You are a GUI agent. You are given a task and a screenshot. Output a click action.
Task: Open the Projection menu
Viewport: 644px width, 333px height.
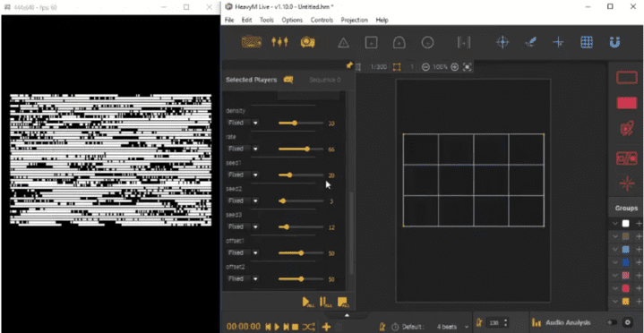(x=354, y=20)
